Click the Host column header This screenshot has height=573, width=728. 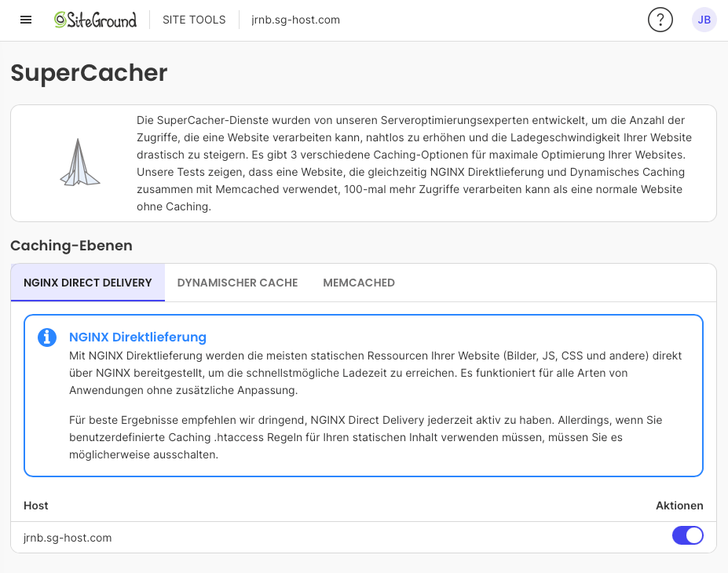(36, 505)
